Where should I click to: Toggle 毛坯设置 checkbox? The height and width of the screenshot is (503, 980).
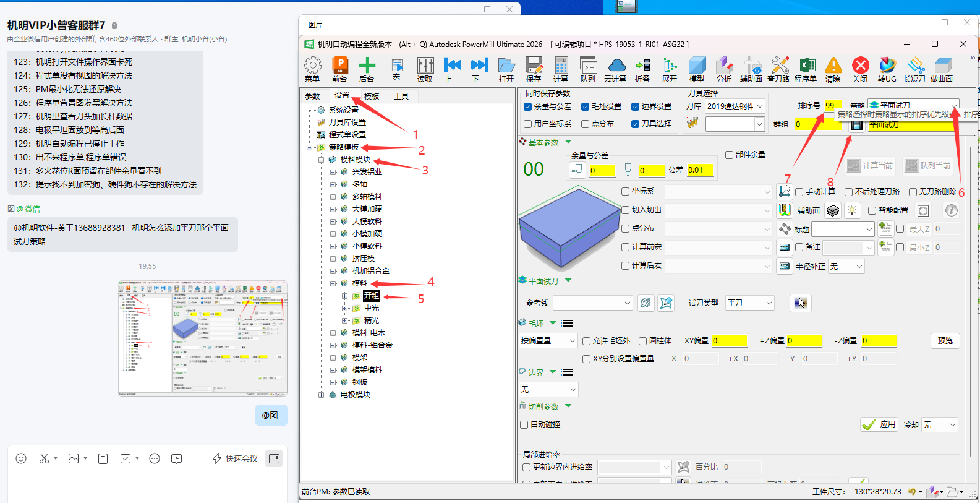585,107
